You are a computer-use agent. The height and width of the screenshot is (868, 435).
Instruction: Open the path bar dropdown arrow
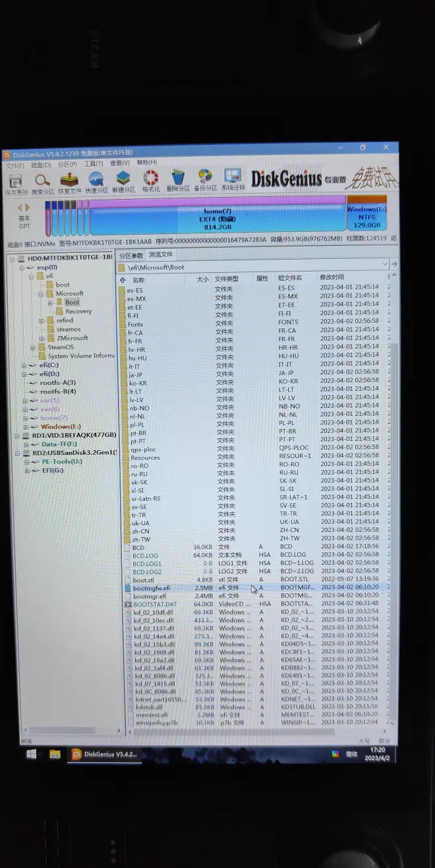pos(385,264)
